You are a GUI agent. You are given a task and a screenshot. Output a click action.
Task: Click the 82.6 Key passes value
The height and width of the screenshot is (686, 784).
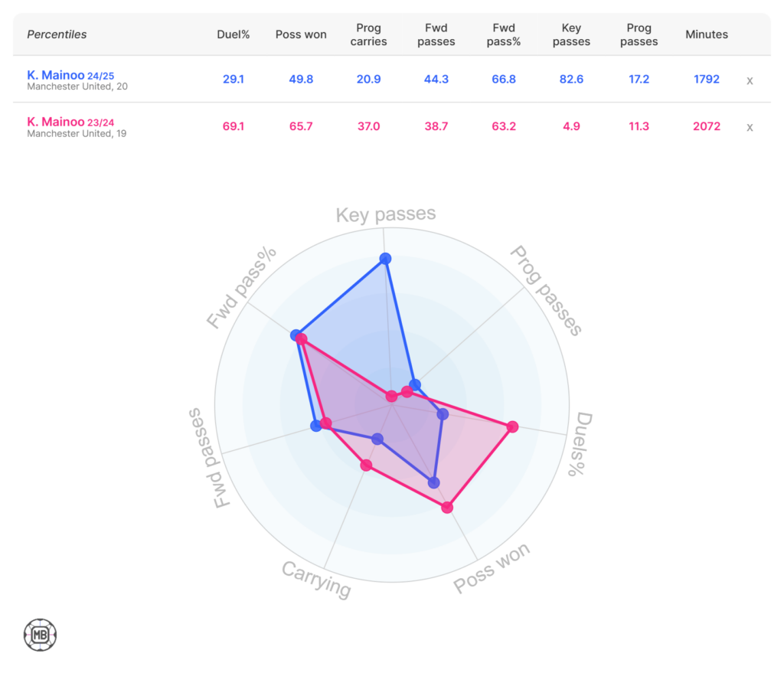coord(571,79)
